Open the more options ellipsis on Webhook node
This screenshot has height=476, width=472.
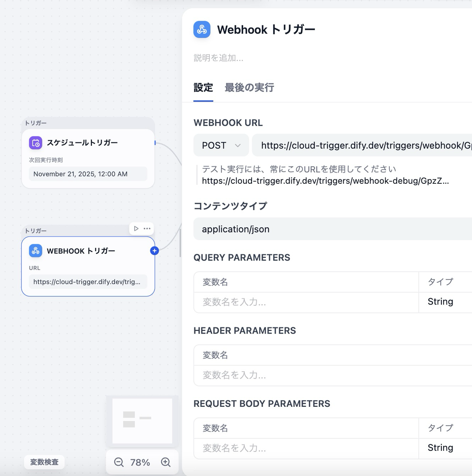[x=147, y=228]
